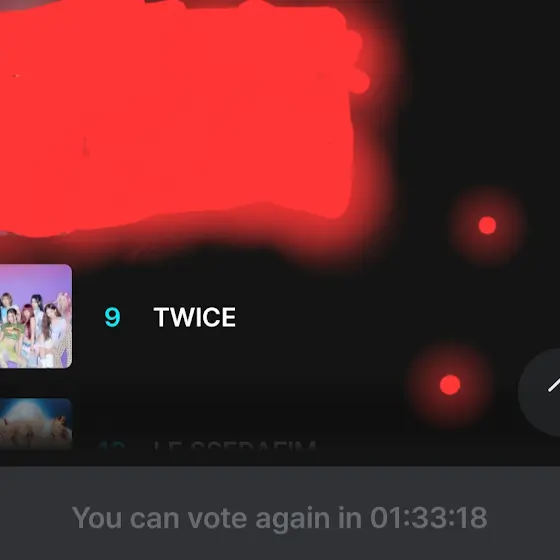This screenshot has height=560, width=560.
Task: Open the partially visible LE SSERAFIM thumbnail
Action: click(x=36, y=423)
